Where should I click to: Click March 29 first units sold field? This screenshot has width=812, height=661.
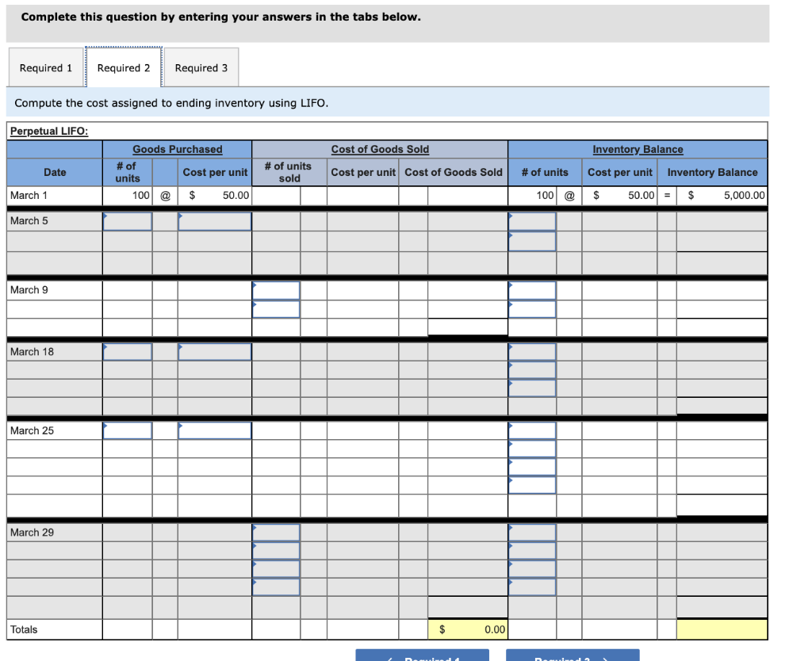pyautogui.click(x=276, y=533)
